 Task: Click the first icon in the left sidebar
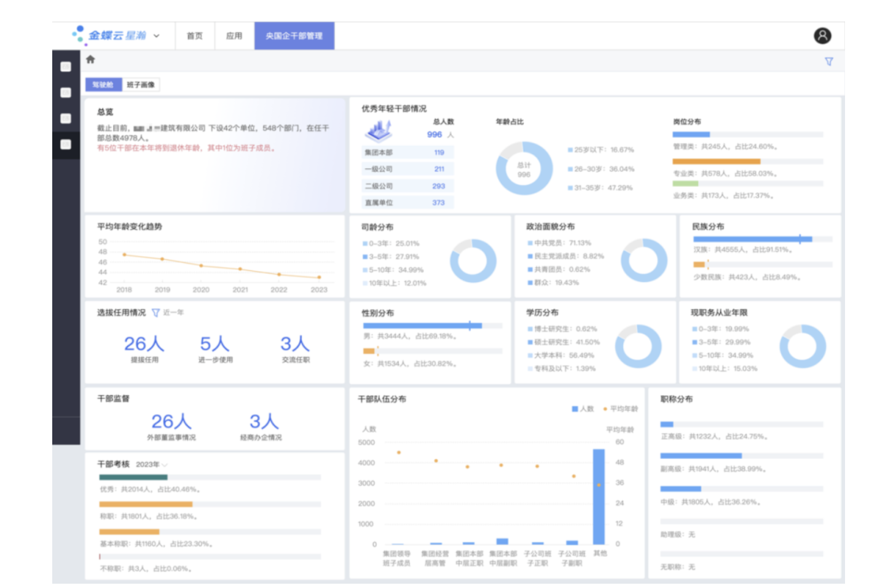click(66, 67)
